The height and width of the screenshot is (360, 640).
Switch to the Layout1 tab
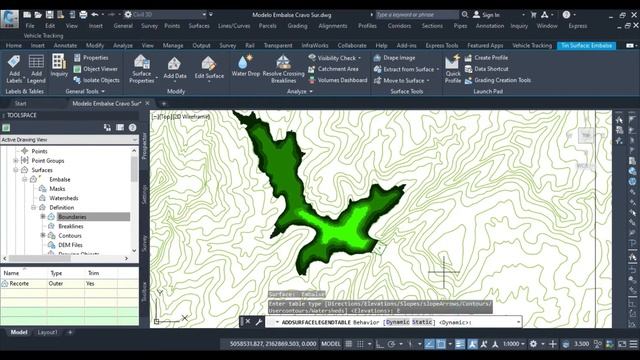47,332
